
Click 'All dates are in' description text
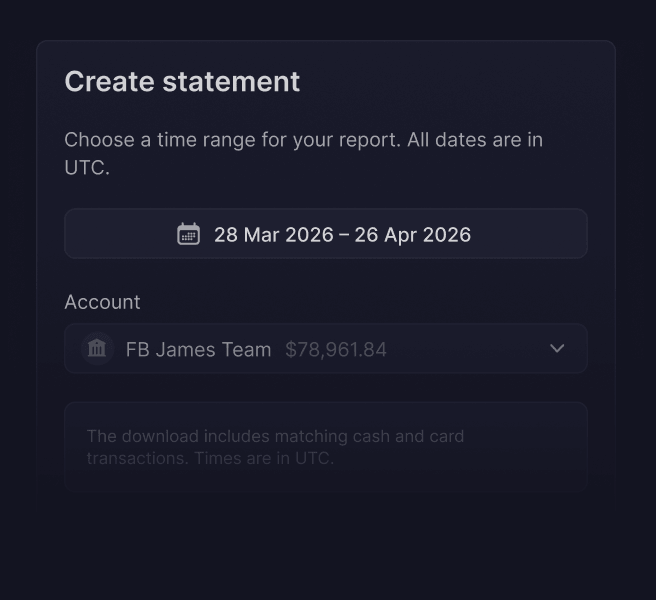coord(475,140)
